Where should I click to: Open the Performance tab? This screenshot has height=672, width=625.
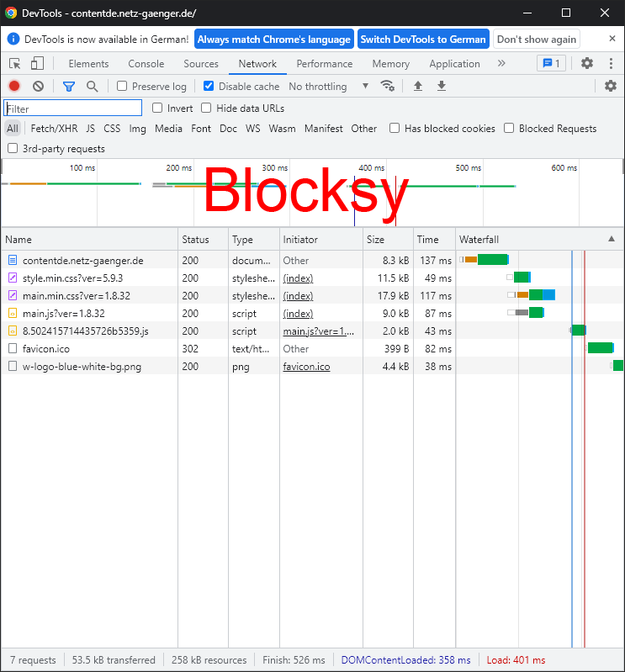325,64
